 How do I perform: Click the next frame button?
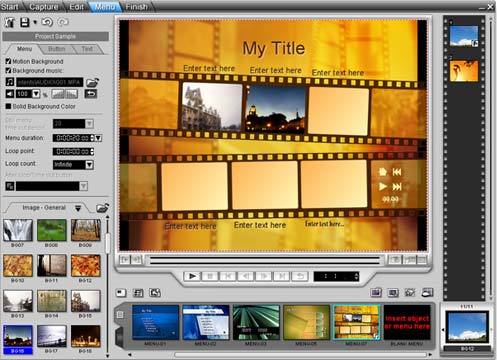tap(264, 276)
